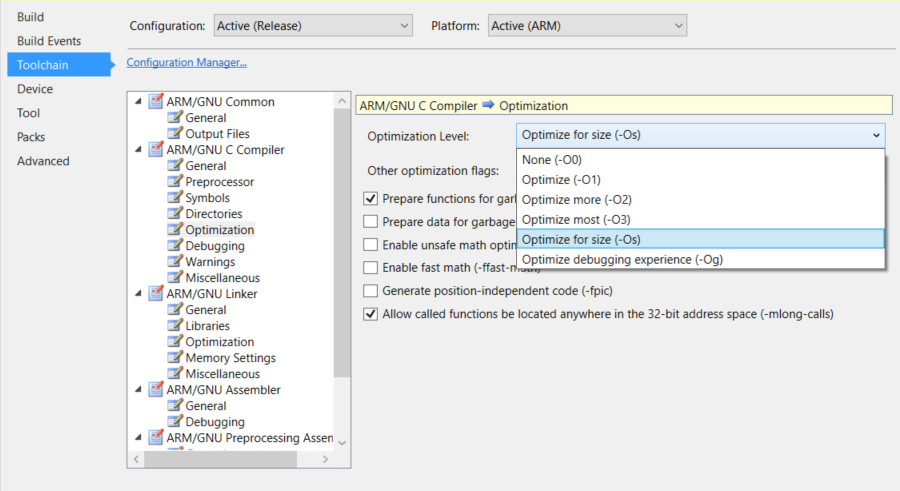The width and height of the screenshot is (900, 491).
Task: Open the Device settings tab
Action: point(35,89)
